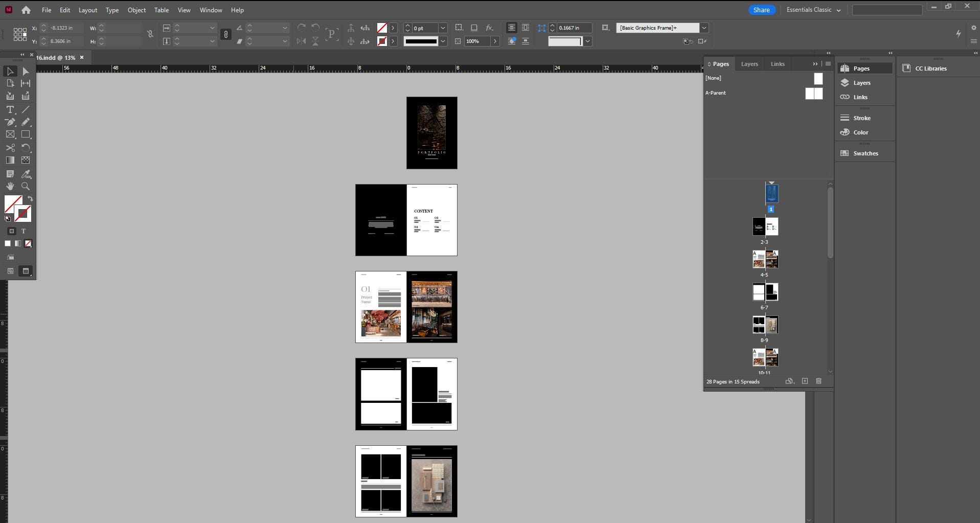Select the 4-5 spread thumbnail
The height and width of the screenshot is (523, 980).
(x=765, y=259)
